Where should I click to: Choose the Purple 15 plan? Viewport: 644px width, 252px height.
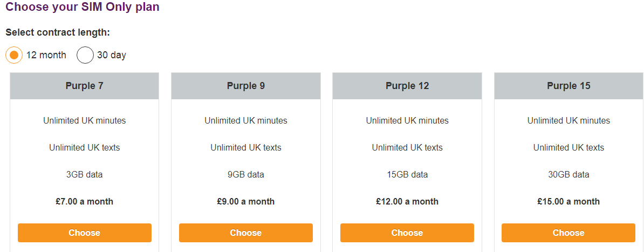(568, 233)
